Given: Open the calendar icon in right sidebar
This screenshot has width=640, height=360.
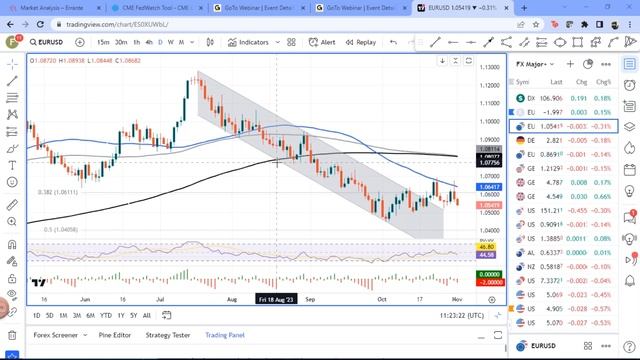Looking at the screenshot, I should tap(629, 170).
